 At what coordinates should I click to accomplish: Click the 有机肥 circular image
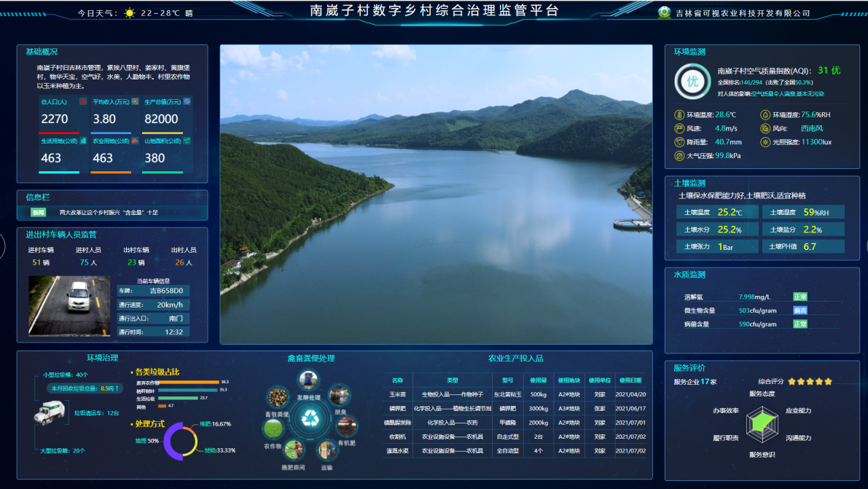(x=346, y=425)
